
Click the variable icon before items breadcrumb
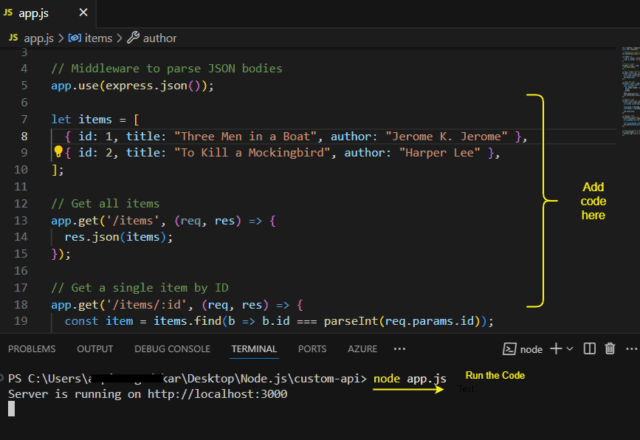[x=74, y=38]
